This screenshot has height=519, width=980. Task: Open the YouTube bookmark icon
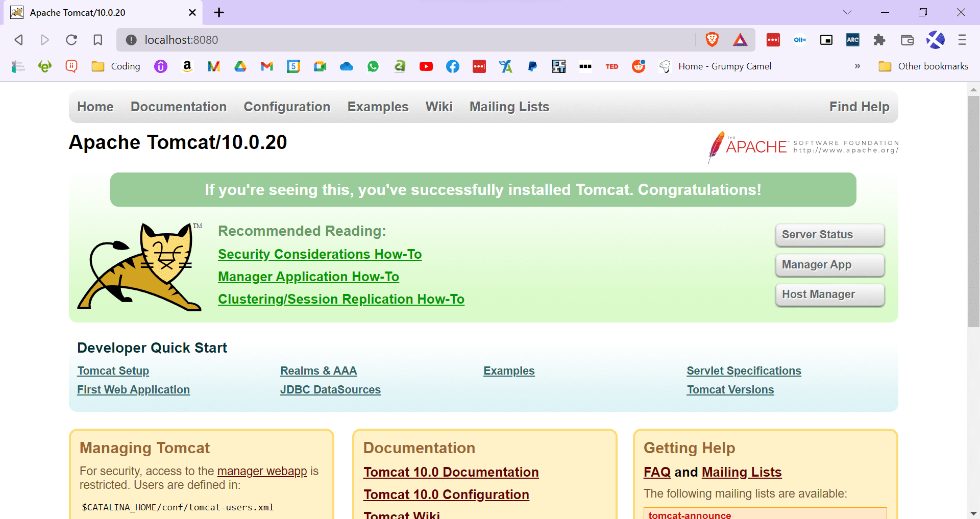(426, 66)
